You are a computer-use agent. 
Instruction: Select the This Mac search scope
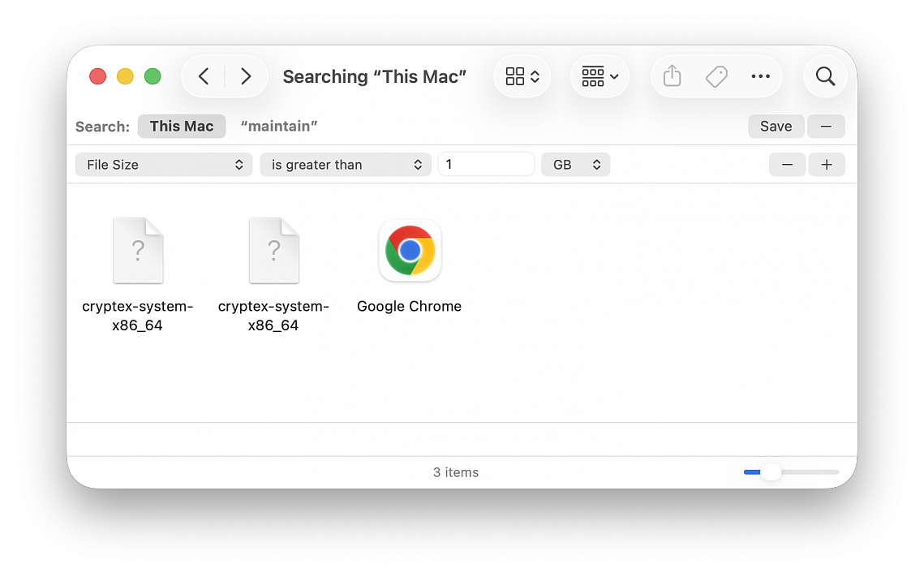point(182,126)
